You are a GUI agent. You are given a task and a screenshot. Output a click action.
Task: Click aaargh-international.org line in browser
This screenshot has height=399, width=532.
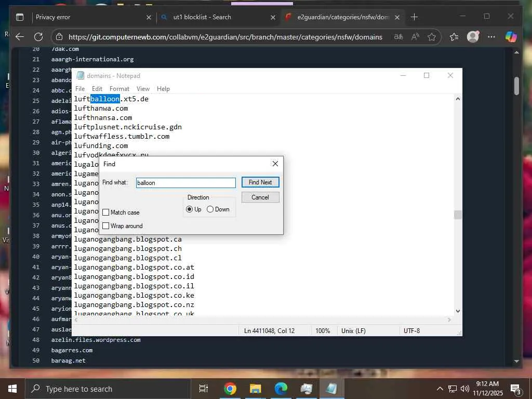click(92, 59)
